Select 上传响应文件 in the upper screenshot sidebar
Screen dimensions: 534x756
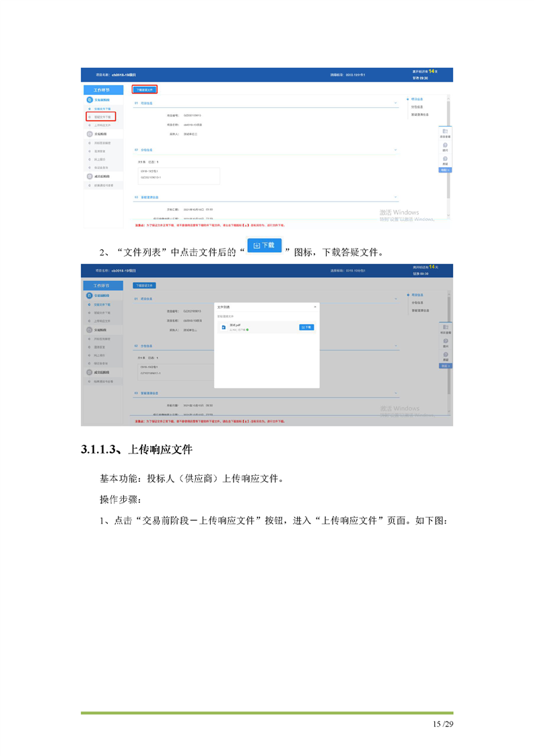click(x=102, y=125)
